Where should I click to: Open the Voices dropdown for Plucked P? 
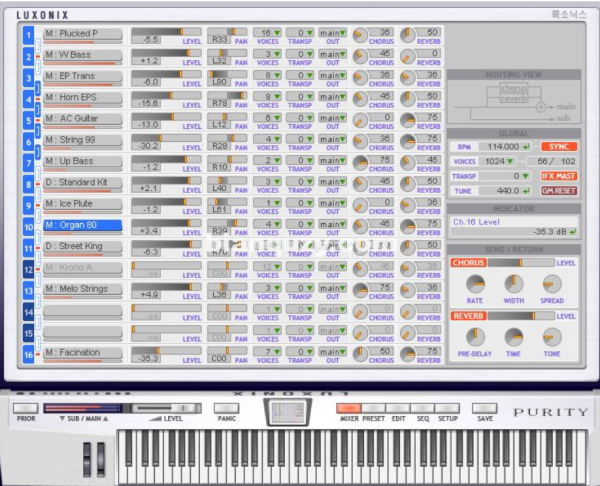267,34
